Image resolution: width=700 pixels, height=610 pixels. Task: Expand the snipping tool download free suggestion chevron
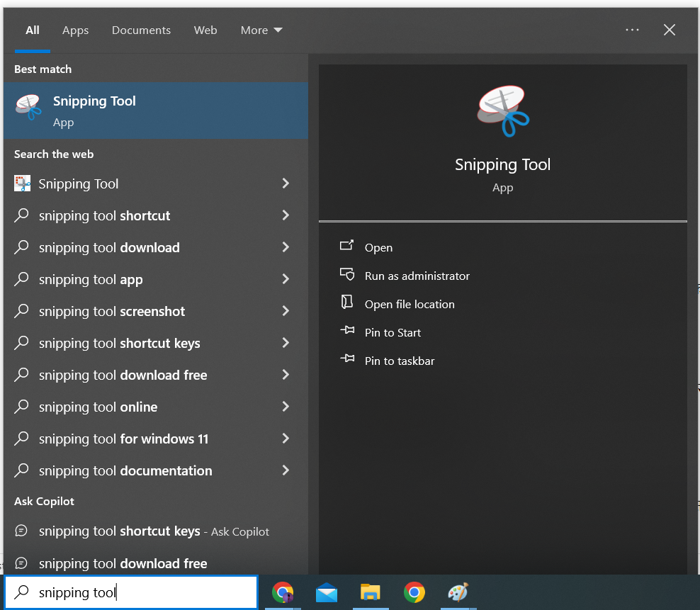pos(286,375)
